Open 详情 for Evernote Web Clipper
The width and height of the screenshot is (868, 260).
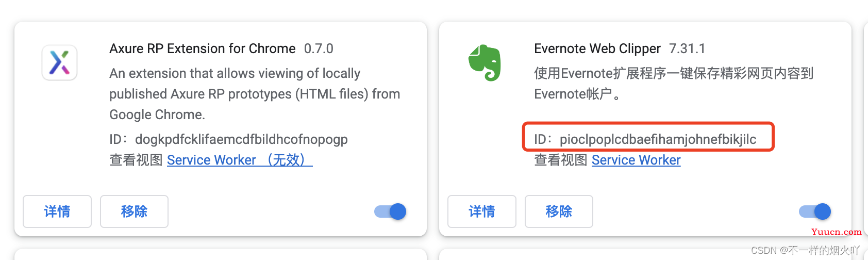click(482, 212)
